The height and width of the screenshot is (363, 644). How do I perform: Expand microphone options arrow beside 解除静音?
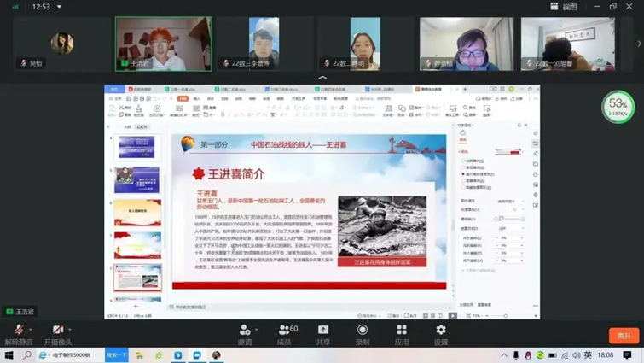(x=32, y=330)
